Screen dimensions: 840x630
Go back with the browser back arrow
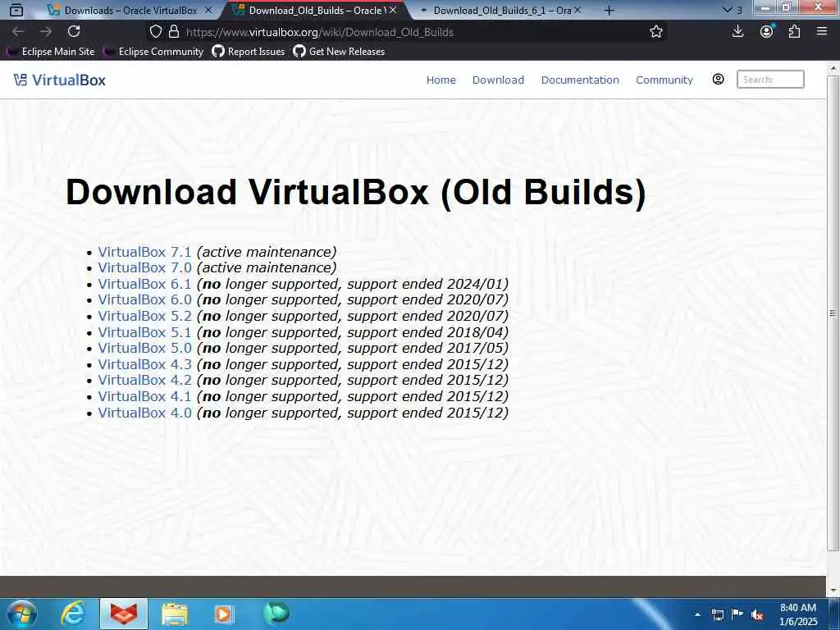18,32
